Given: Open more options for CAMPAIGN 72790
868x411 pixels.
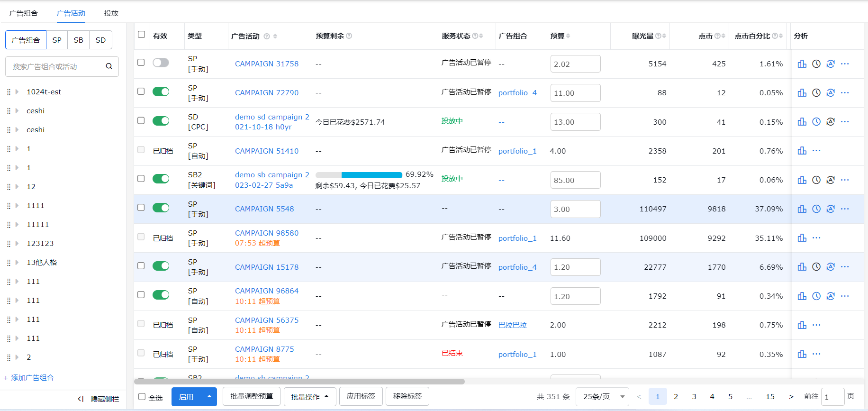Looking at the screenshot, I should point(845,93).
